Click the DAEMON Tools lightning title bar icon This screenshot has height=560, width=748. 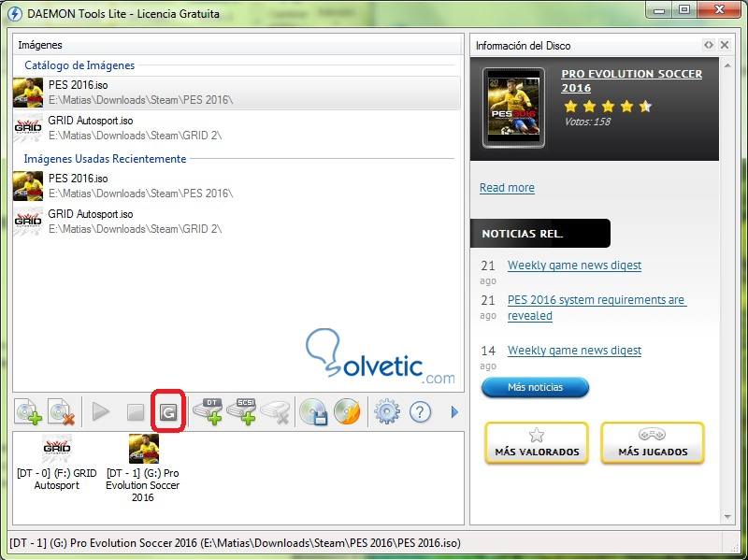pyautogui.click(x=15, y=13)
